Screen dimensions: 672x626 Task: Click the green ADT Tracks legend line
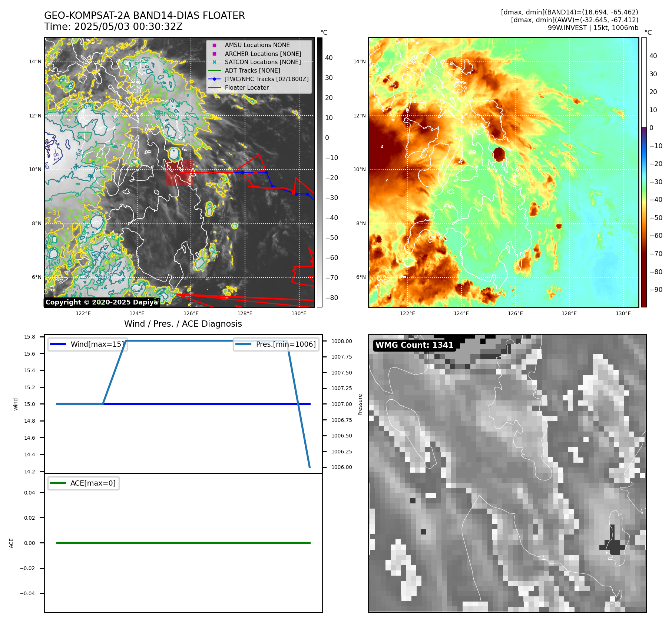[x=214, y=71]
